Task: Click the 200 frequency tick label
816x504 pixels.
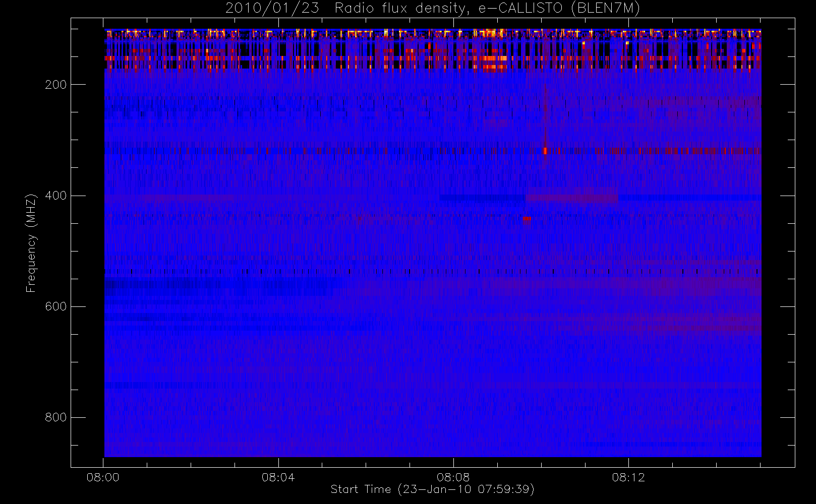Action: pyautogui.click(x=55, y=85)
